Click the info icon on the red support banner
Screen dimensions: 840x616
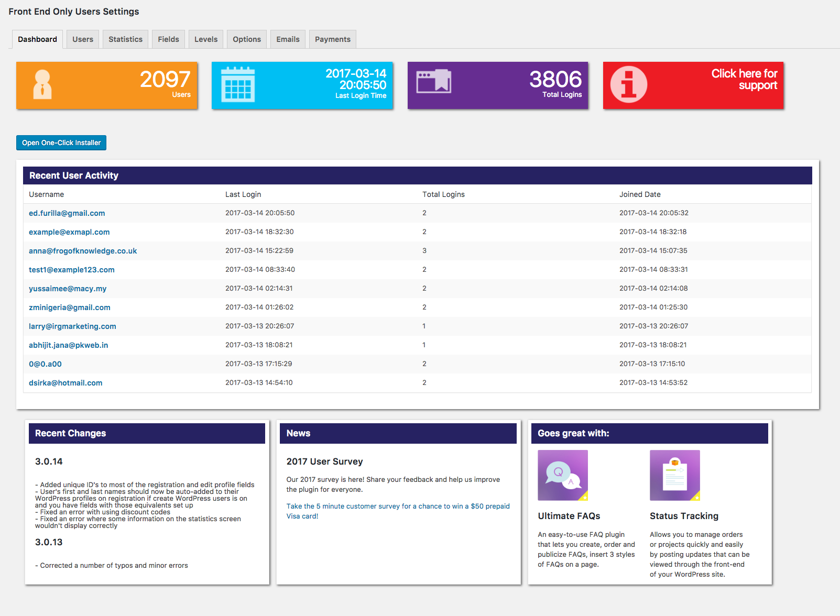[628, 85]
